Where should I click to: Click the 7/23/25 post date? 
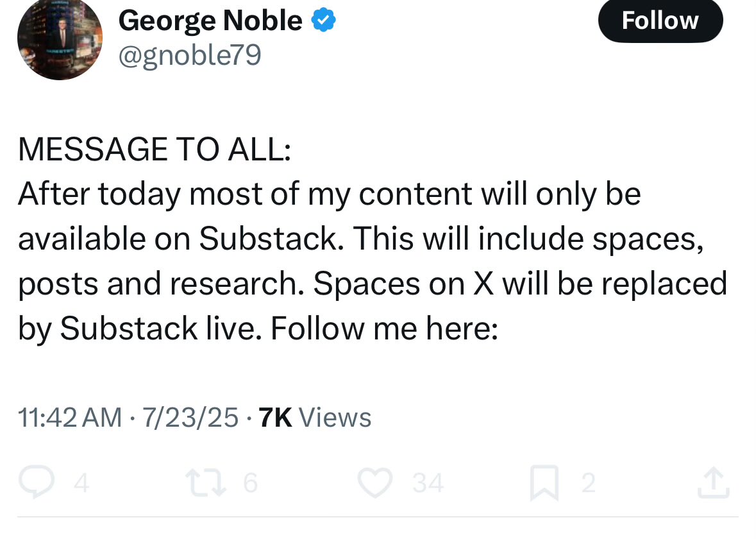(x=190, y=417)
